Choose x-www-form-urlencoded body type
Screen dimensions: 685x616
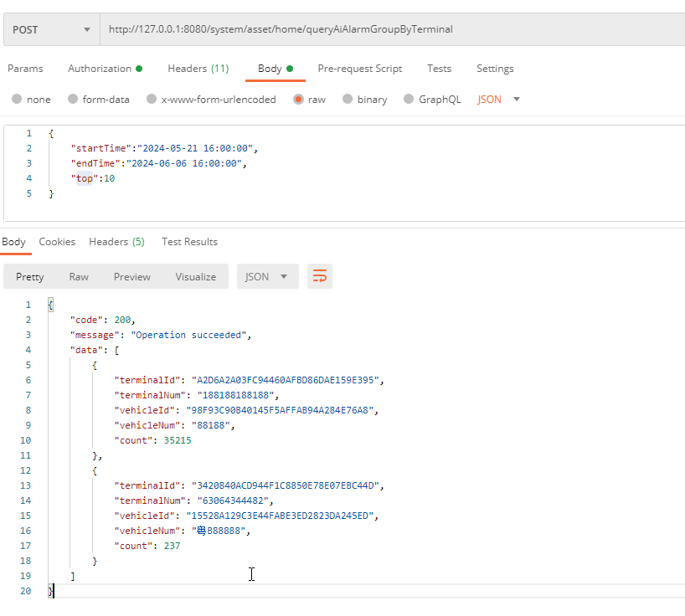(152, 100)
